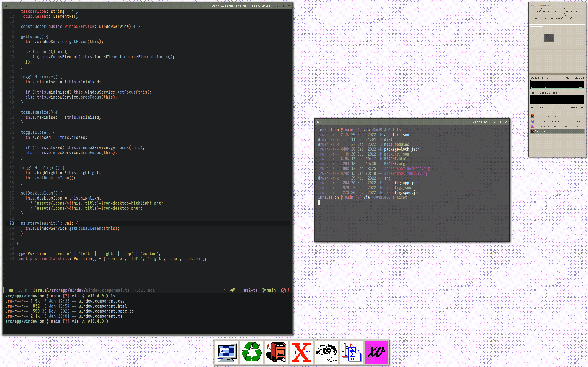This screenshot has width=588, height=367.
Task: Select window.component.ts Doom Emacs in window list
Action: [556, 121]
